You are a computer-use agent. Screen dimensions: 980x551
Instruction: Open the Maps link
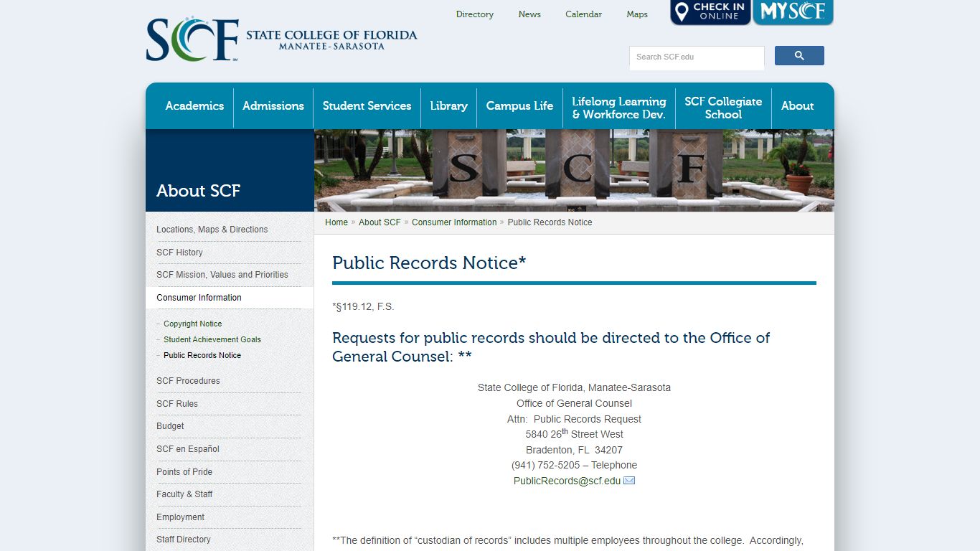click(x=637, y=14)
